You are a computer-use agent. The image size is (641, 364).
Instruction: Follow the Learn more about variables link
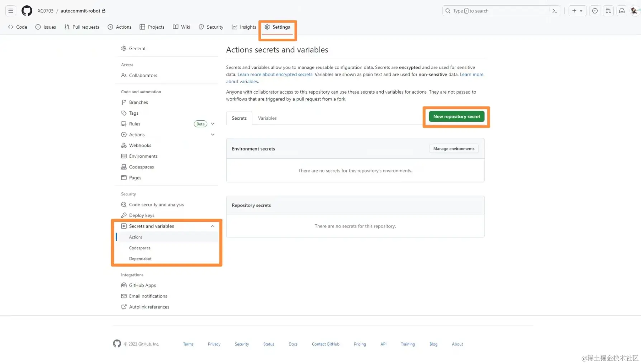click(x=471, y=75)
